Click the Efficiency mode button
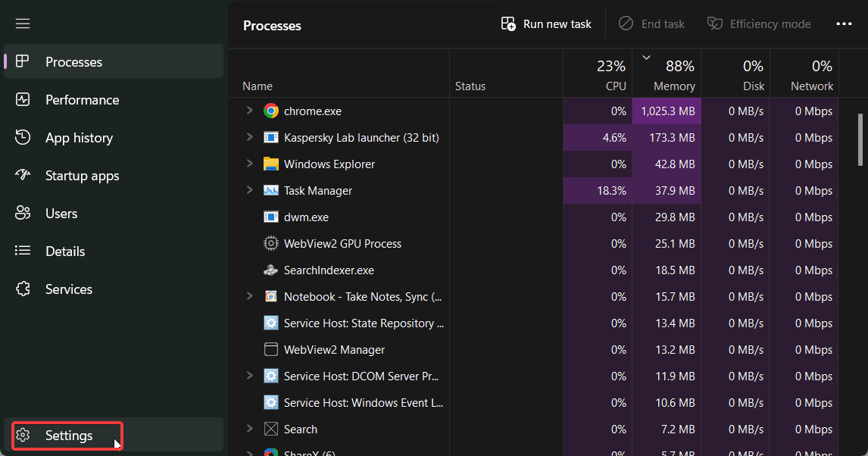The height and width of the screenshot is (456, 868). [x=759, y=23]
